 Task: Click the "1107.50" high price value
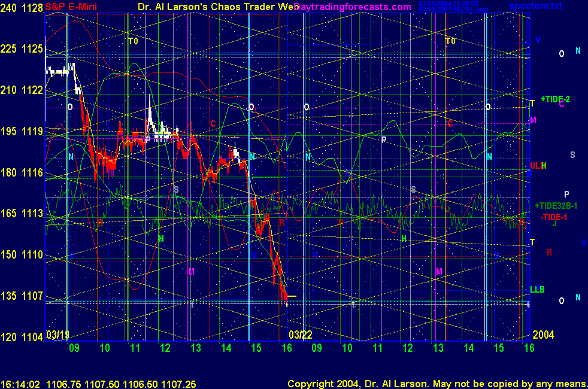click(x=102, y=384)
